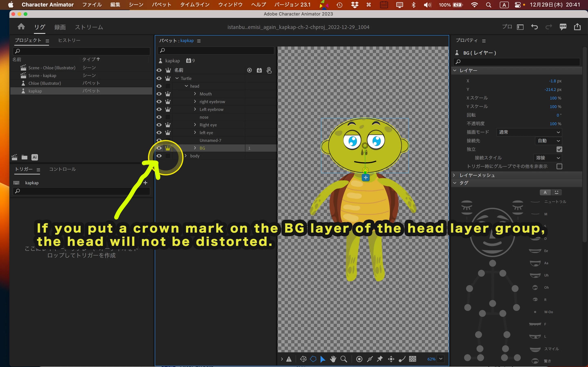Toggle mesh display icon
The image size is (588, 367).
(303, 359)
